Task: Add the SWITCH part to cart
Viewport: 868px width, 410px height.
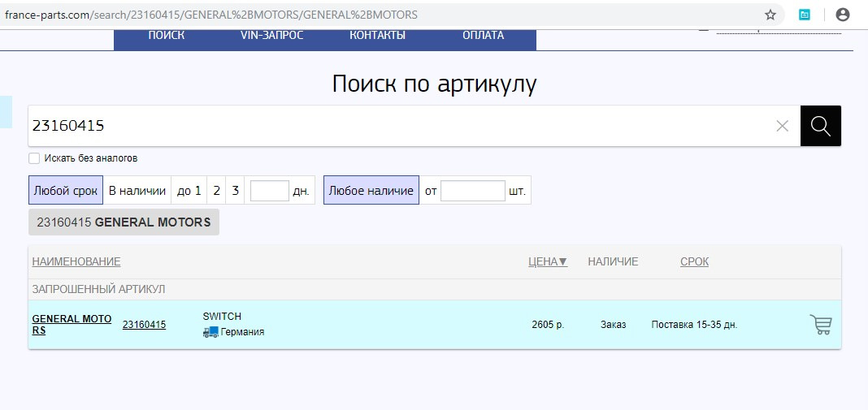Action: coord(820,324)
